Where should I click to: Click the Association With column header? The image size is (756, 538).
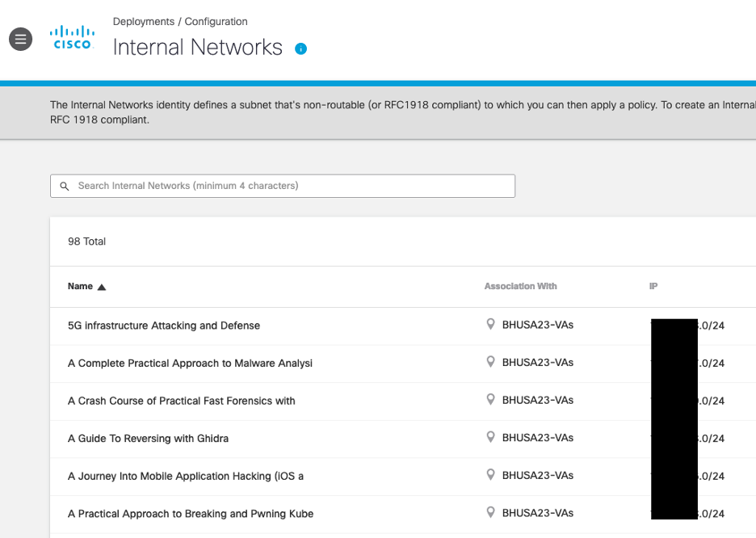pos(520,286)
